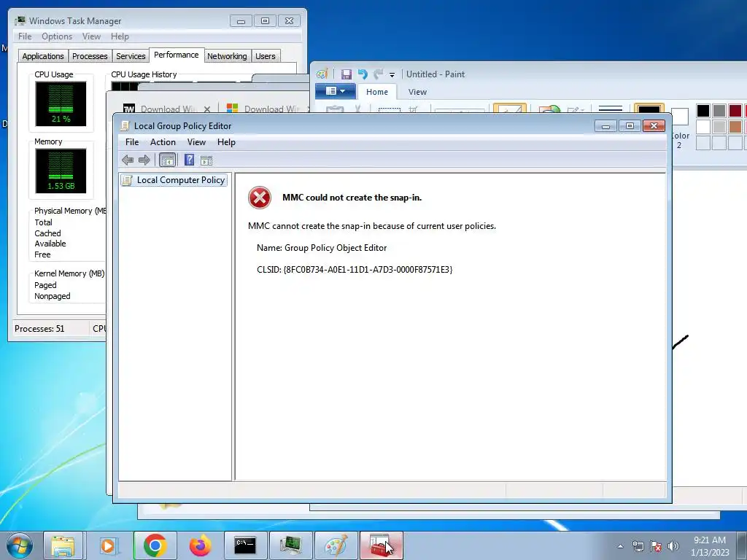
Task: Switch to Services tab in Task Manager
Action: 131,56
